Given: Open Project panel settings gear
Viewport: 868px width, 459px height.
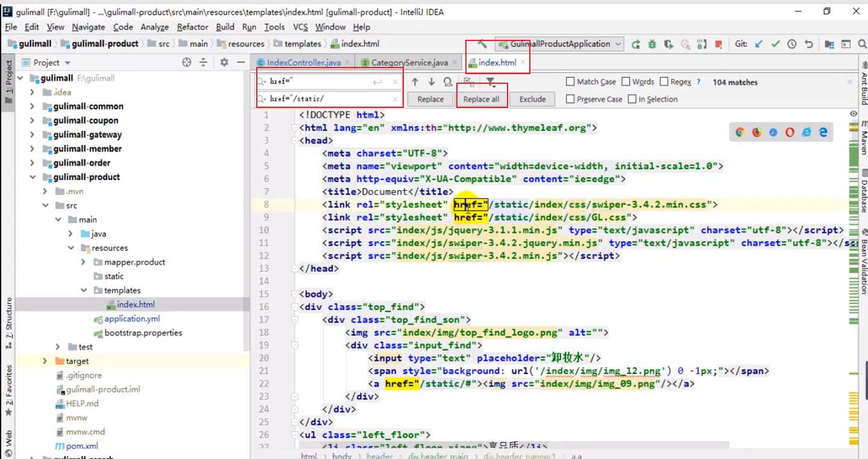Looking at the screenshot, I should [x=224, y=62].
